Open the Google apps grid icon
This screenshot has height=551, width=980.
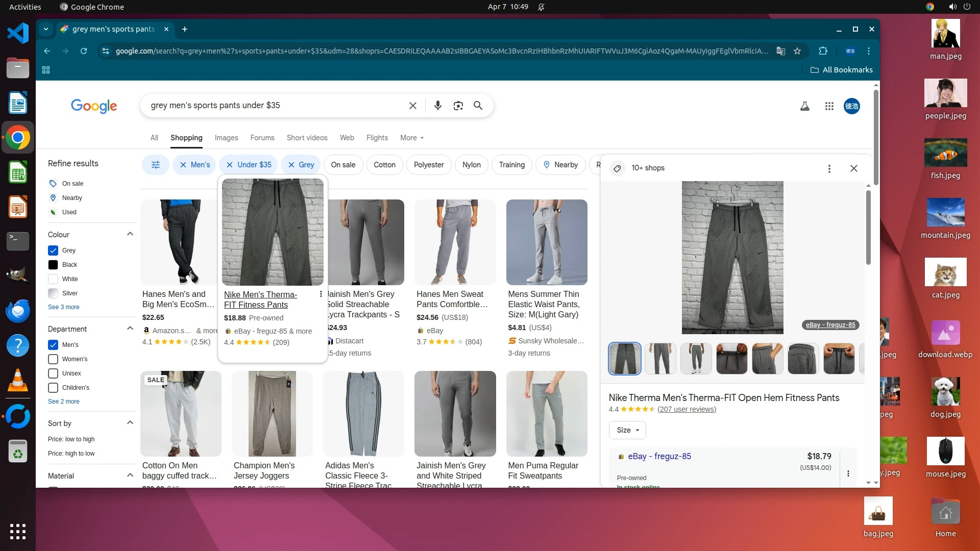pyautogui.click(x=829, y=106)
